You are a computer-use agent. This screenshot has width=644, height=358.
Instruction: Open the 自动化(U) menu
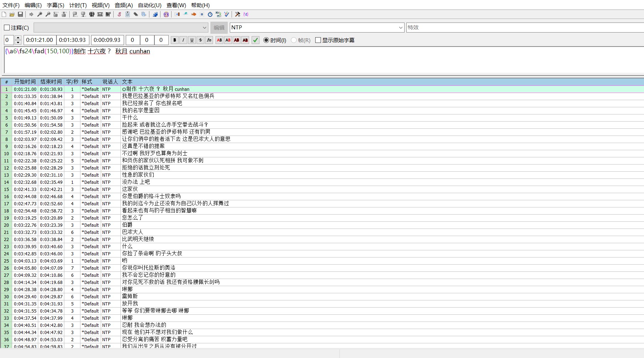click(150, 5)
